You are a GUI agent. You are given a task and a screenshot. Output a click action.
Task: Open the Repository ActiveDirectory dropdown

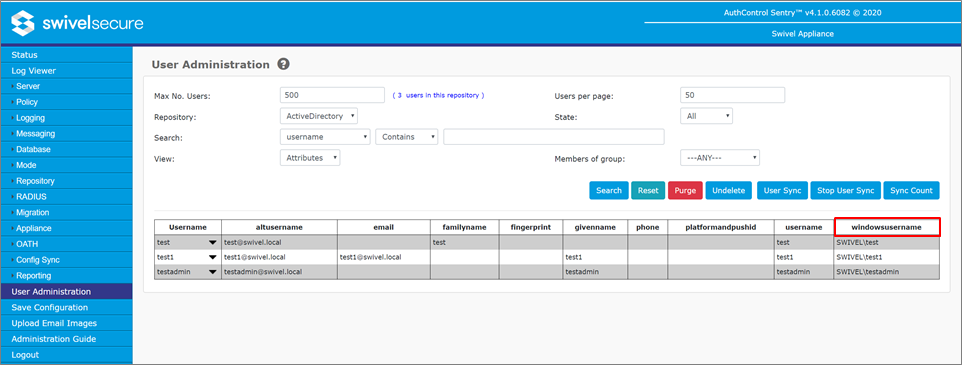(x=318, y=115)
